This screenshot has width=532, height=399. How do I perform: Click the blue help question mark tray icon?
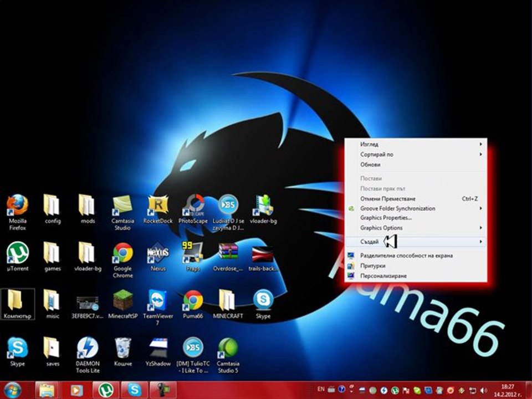(x=342, y=390)
